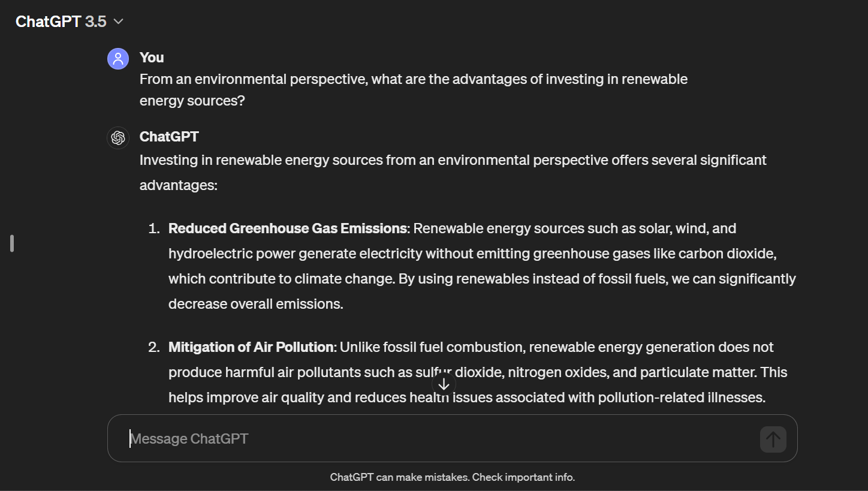The width and height of the screenshot is (868, 491).
Task: Click the "Reduced Greenhouse Gas Emissions" heading
Action: 288,228
